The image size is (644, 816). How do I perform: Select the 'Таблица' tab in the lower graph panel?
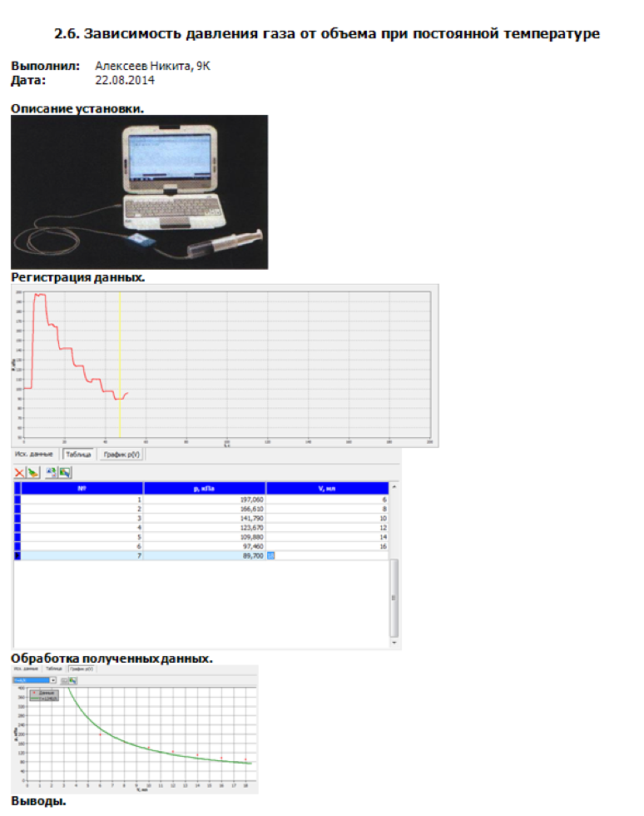tap(54, 669)
